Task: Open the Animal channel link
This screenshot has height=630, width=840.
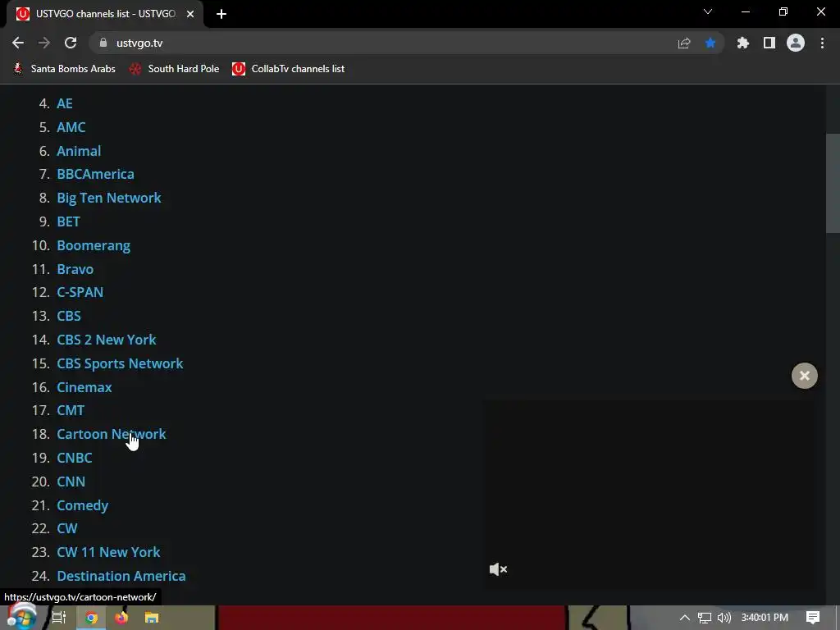Action: pyautogui.click(x=79, y=151)
